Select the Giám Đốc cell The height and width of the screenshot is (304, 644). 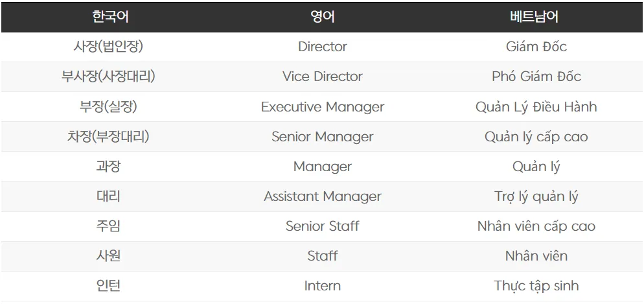pyautogui.click(x=536, y=47)
